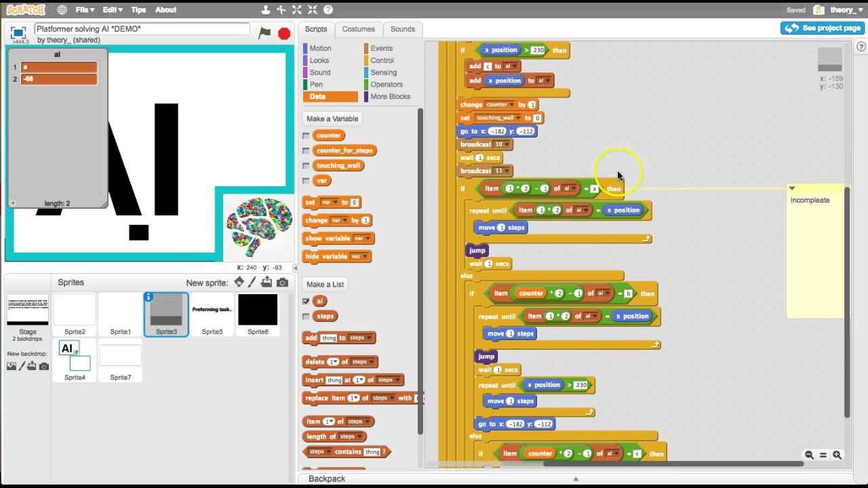Select the scissors delete tool

coord(281,9)
